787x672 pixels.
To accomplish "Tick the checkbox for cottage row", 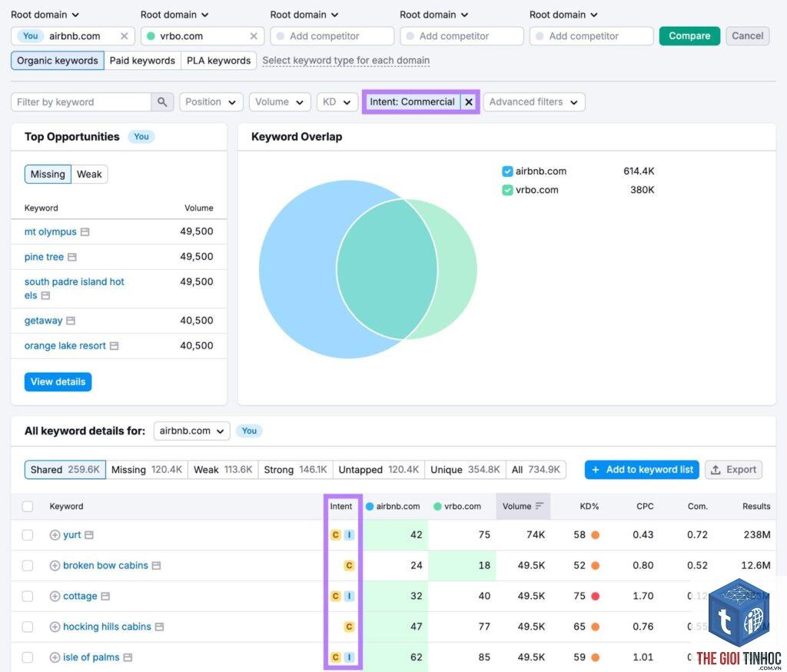I will pos(28,596).
